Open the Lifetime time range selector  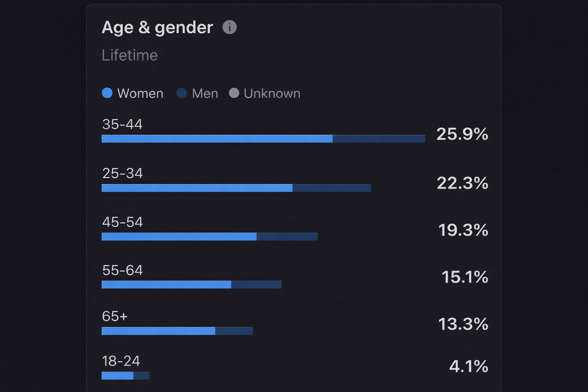coord(130,55)
